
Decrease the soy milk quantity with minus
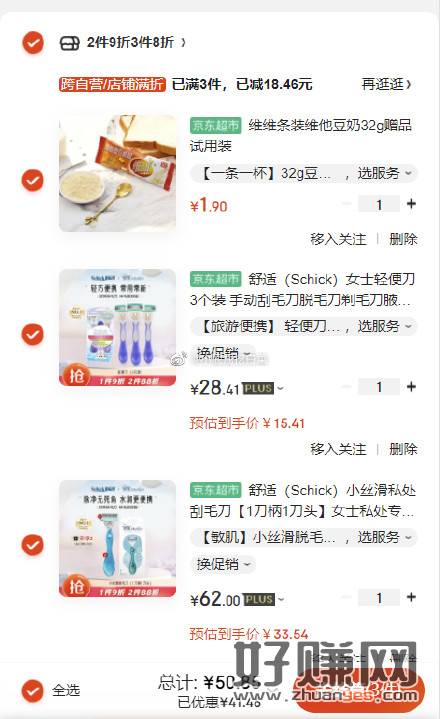tap(346, 204)
